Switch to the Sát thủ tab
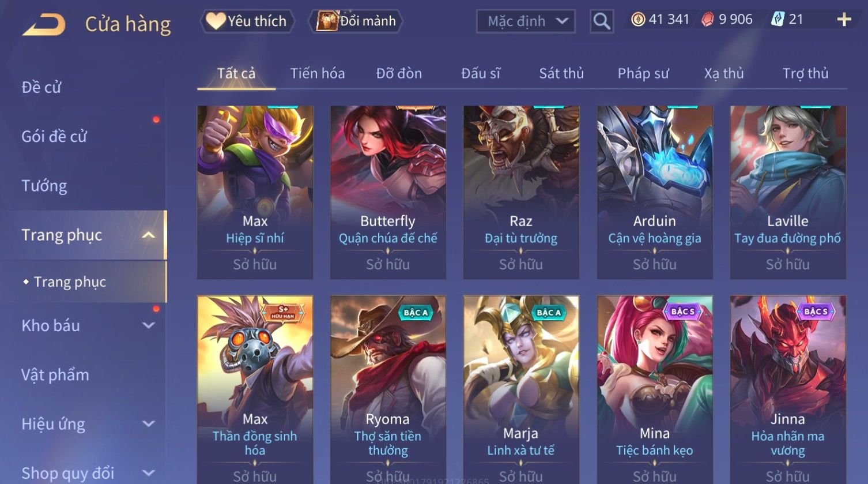This screenshot has height=484, width=868. (x=561, y=73)
